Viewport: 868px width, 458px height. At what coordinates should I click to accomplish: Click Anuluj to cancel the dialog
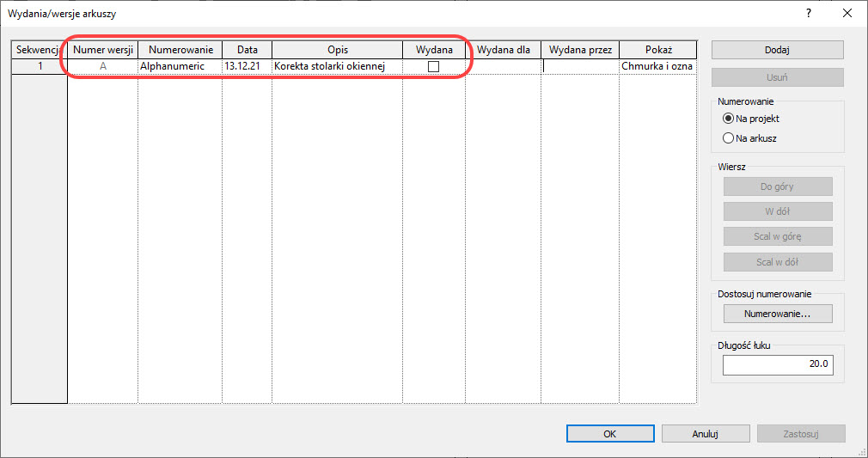coord(705,434)
